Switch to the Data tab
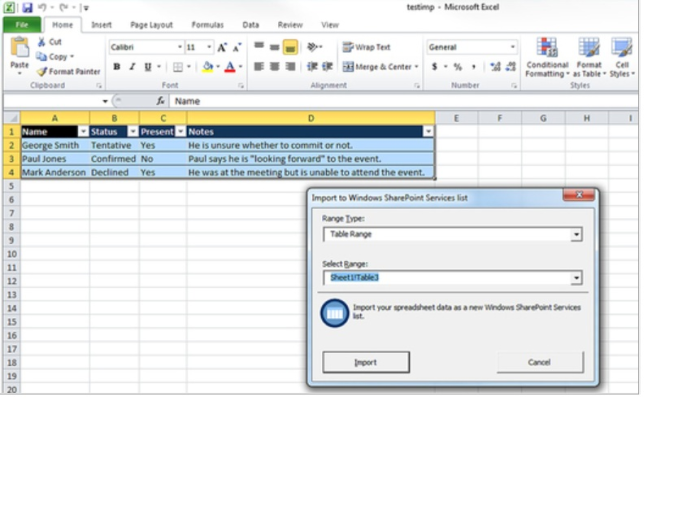 pyautogui.click(x=250, y=25)
